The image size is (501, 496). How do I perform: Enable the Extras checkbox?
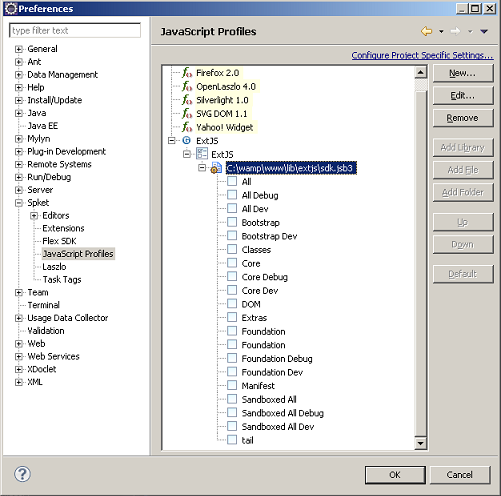[x=232, y=317]
